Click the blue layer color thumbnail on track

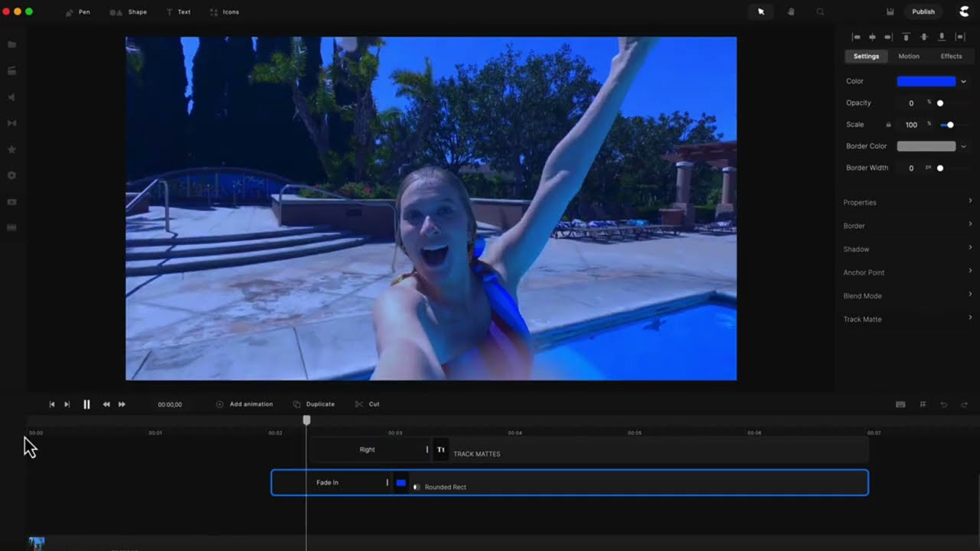pos(400,483)
